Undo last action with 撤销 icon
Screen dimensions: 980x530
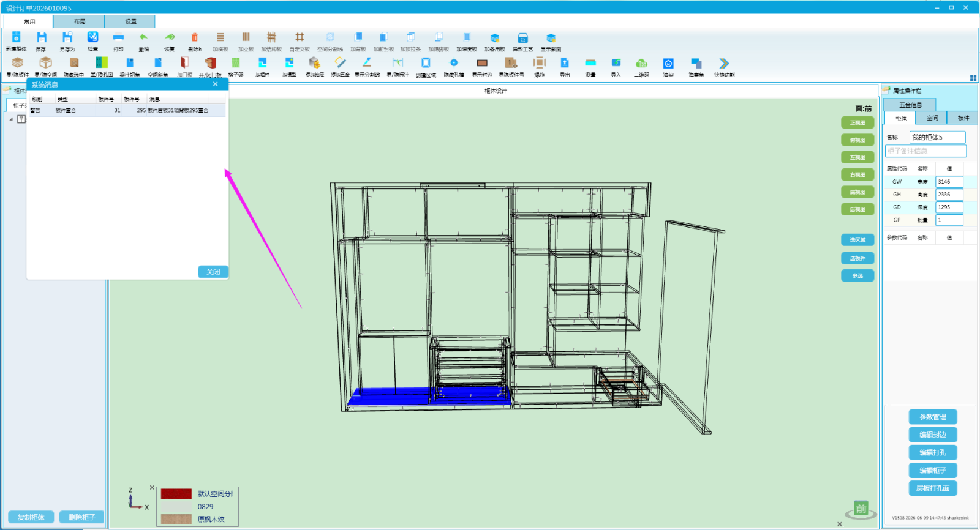point(143,41)
